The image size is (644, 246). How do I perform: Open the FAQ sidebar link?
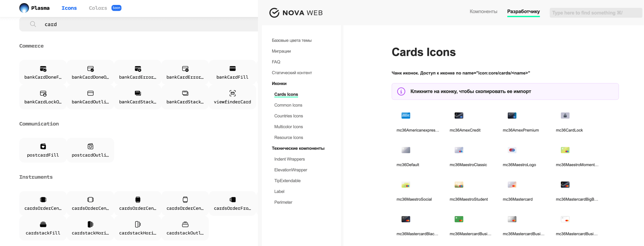tap(276, 62)
